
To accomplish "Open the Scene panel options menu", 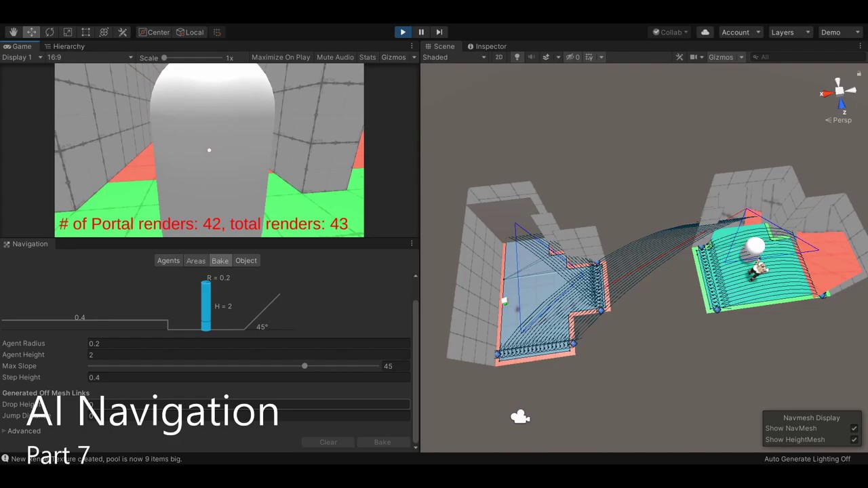I will point(862,46).
